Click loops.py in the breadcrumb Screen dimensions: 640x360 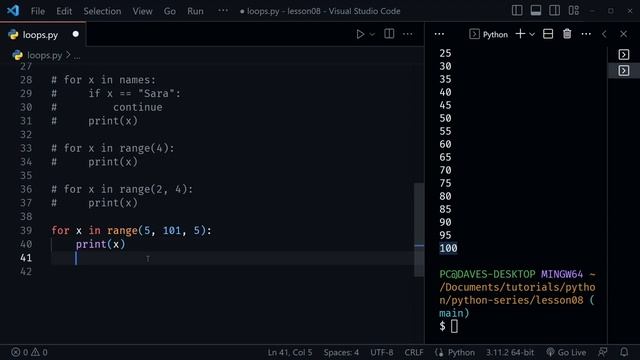(44, 55)
